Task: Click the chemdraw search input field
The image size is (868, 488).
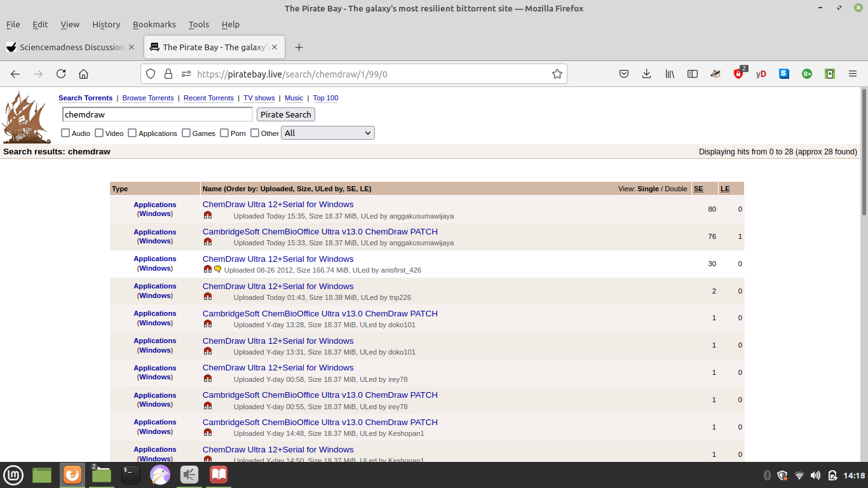Action: click(158, 114)
